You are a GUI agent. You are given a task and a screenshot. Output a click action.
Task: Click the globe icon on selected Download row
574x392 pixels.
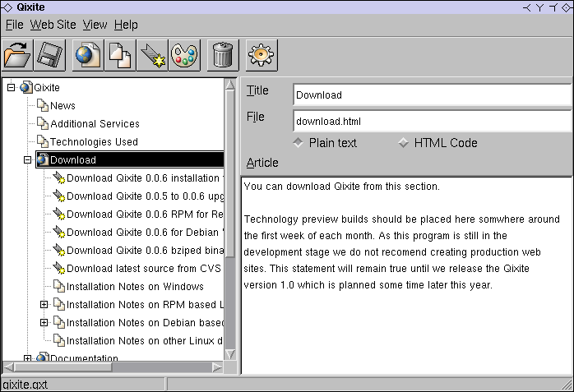coord(43,159)
